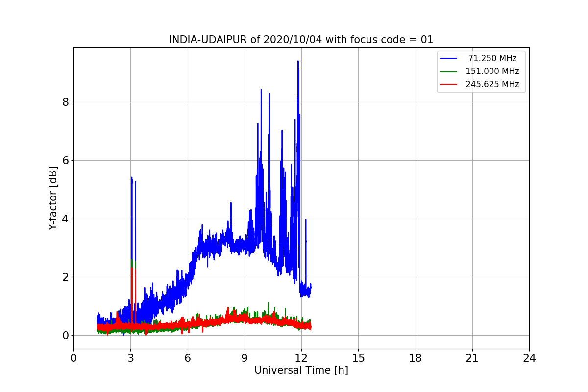Click y-axis tick label 4
Viewport: 588px width, 392px height.
tap(65, 219)
